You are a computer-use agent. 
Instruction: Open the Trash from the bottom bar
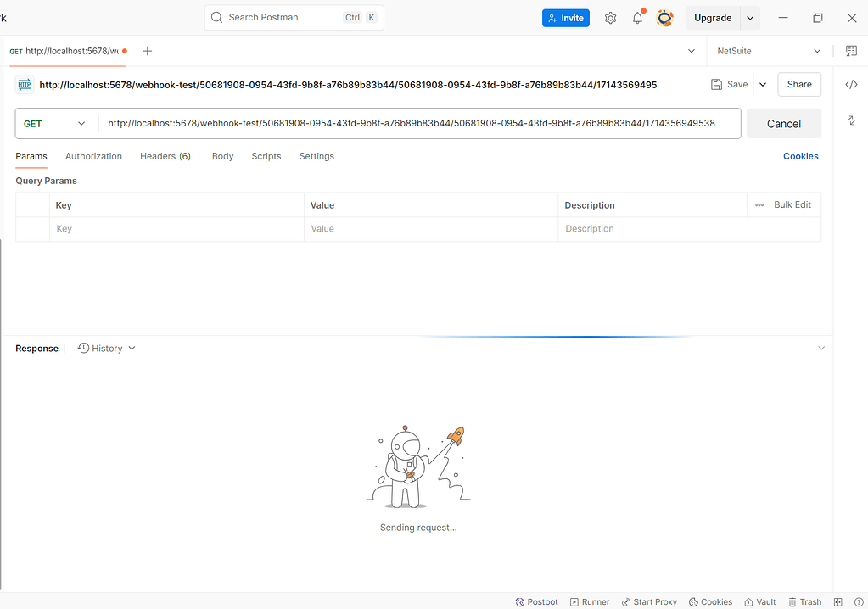[x=804, y=601]
